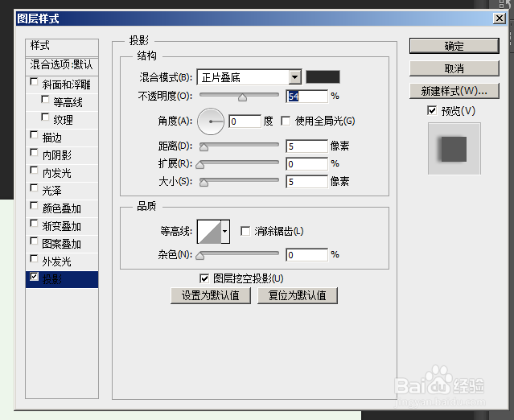514x420 pixels.
Task: Enable 斜面和浮雕 checkbox
Action: [34, 81]
